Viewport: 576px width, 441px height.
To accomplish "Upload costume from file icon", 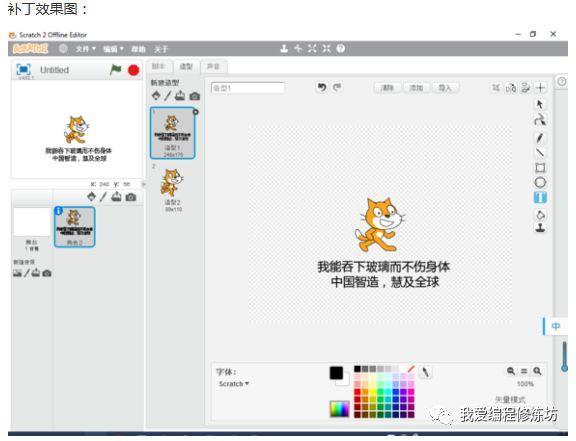I will [180, 96].
